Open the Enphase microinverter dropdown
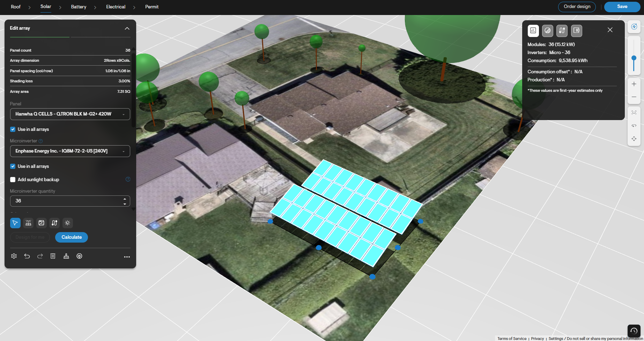Screen dimensions: 644x341 tap(70, 151)
